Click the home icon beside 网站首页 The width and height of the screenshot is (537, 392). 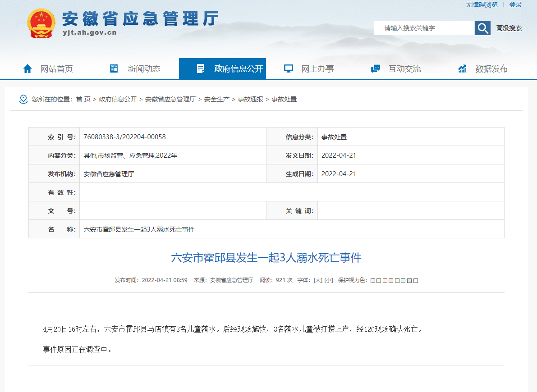[28, 68]
